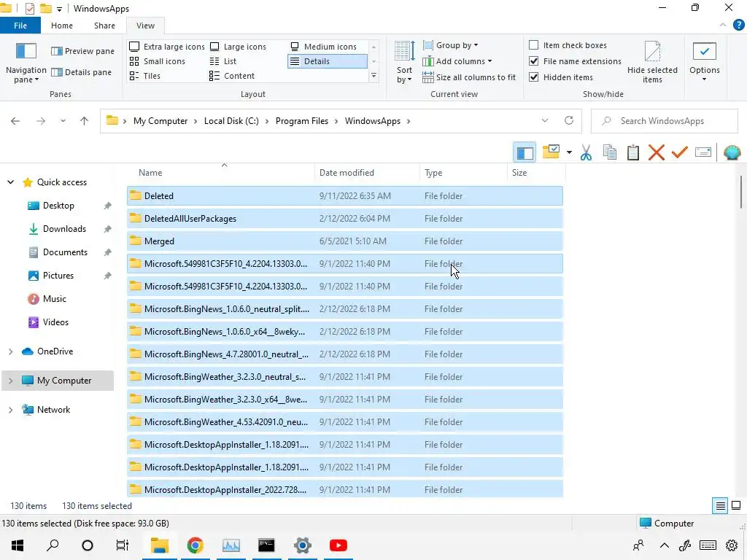Select the View ribbon tab

coord(145,26)
